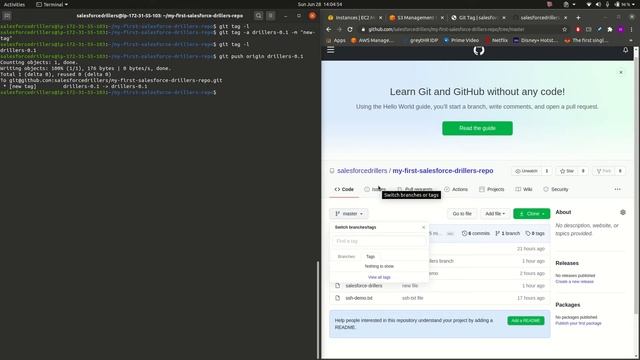Screen dimensions: 640x360
Task: Open the Projects tab
Action: tap(491, 189)
